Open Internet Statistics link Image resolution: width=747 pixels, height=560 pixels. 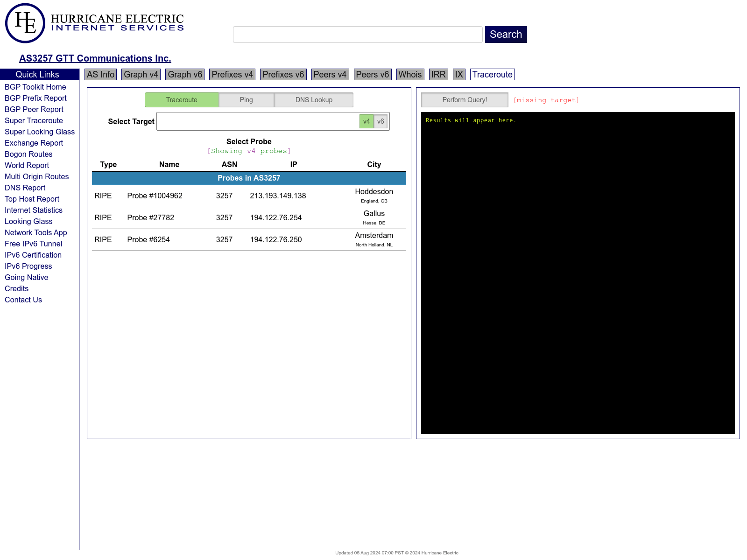(34, 210)
